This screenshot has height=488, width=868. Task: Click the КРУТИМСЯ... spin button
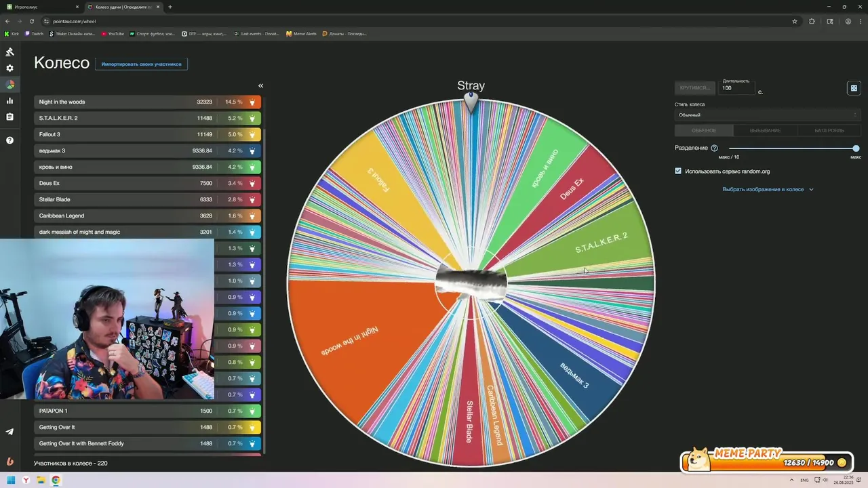pos(694,87)
